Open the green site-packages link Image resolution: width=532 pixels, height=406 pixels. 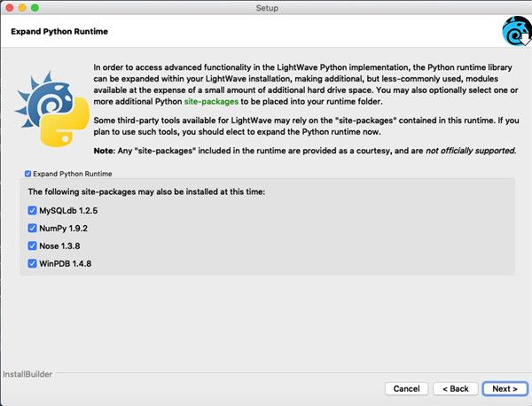coord(211,102)
